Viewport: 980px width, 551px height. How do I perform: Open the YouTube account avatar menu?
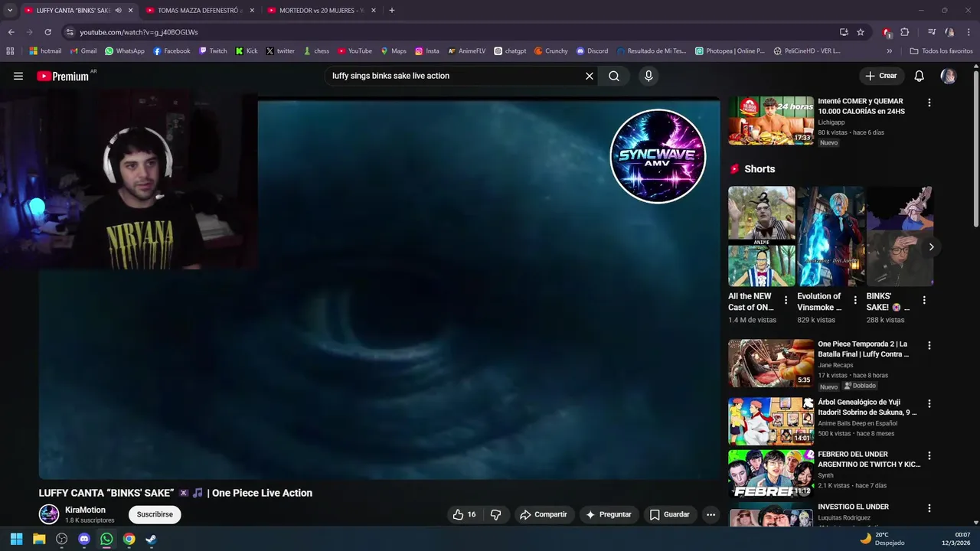click(x=949, y=76)
